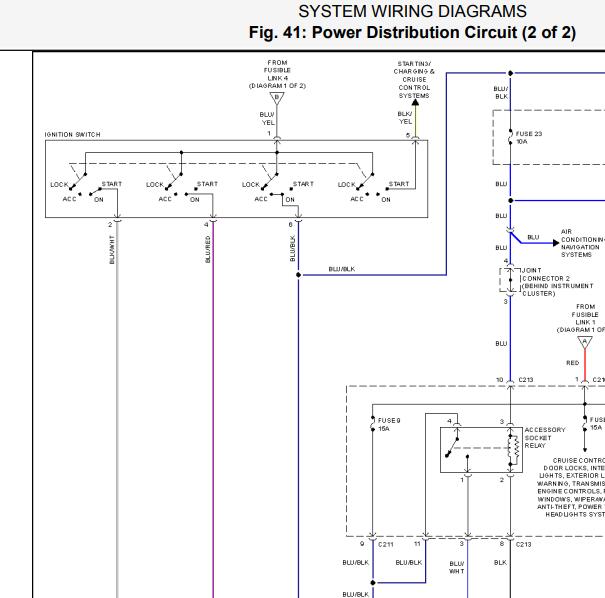Image resolution: width=605 pixels, height=598 pixels.
Task: Click the 'FROM FUSIBLE LINK 4' note
Action: (277, 74)
